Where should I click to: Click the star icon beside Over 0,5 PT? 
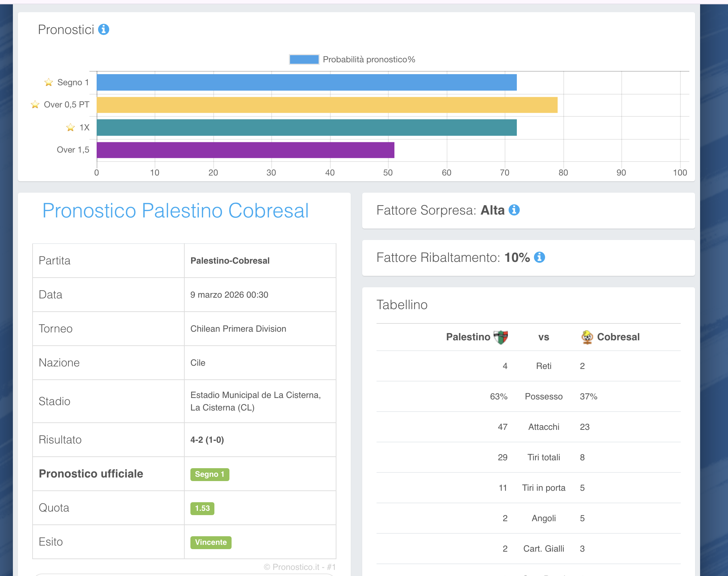pos(35,105)
